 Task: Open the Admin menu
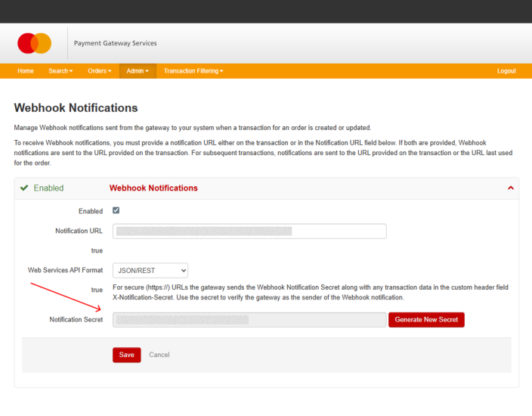pyautogui.click(x=138, y=71)
